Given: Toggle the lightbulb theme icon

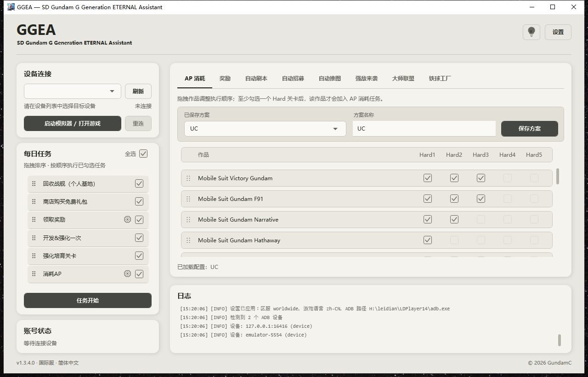Looking at the screenshot, I should coord(531,32).
